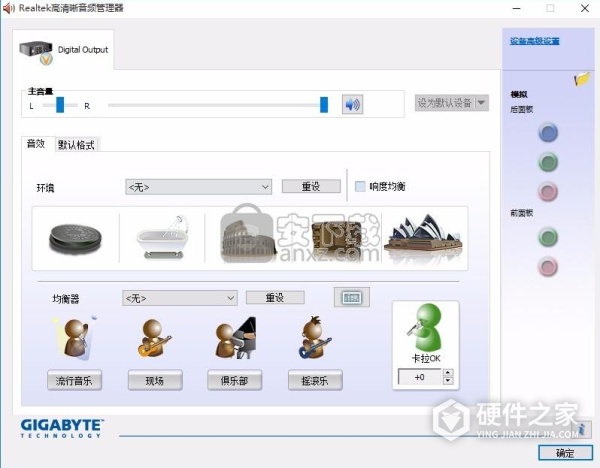This screenshot has width=600, height=468.
Task: Click the GIGABYTE Technology logo
Action: pyautogui.click(x=62, y=428)
